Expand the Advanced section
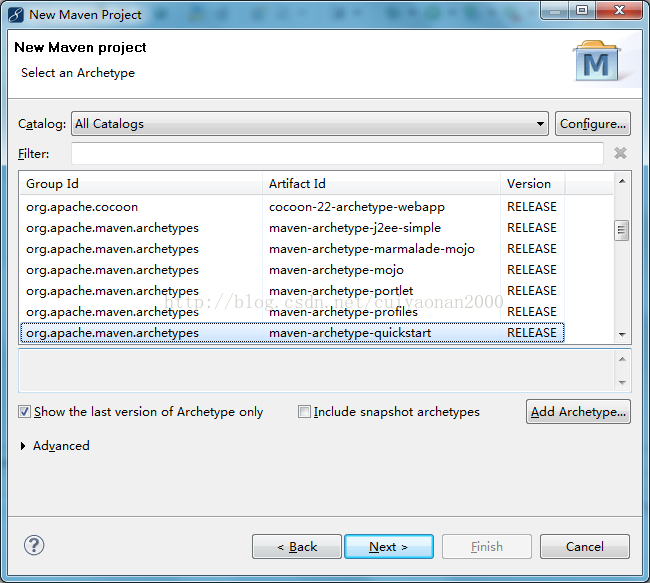The image size is (650, 583). 24,446
